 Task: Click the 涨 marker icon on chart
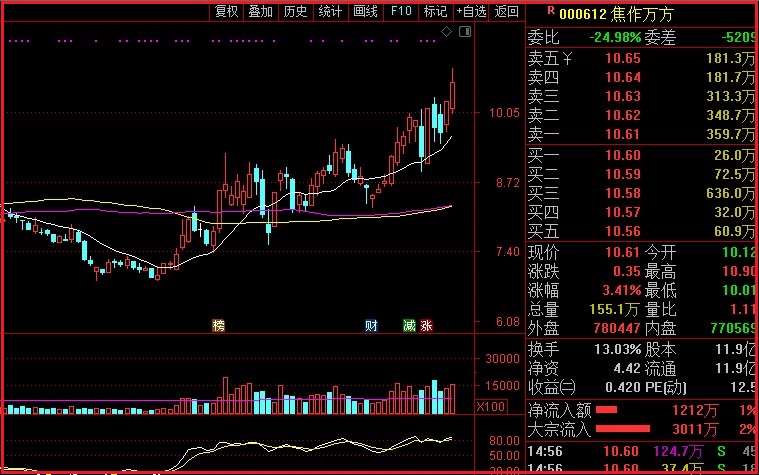pyautogui.click(x=426, y=325)
